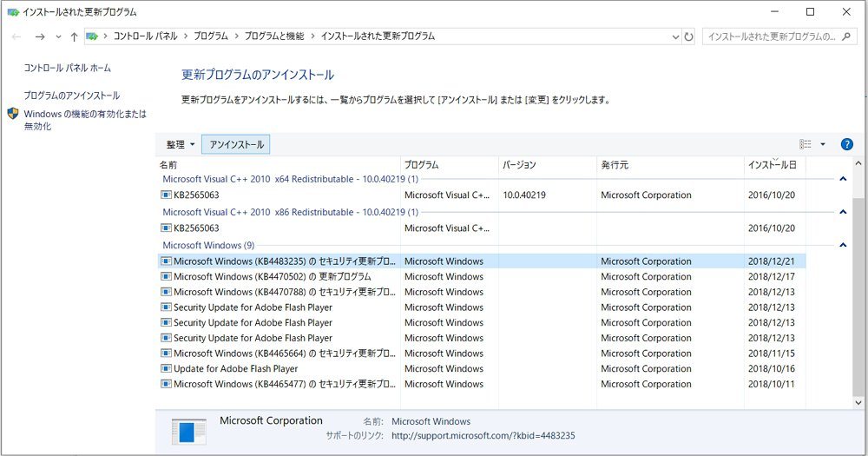This screenshot has height=456, width=868.
Task: Click version cell 10.0.40219
Action: tap(524, 195)
